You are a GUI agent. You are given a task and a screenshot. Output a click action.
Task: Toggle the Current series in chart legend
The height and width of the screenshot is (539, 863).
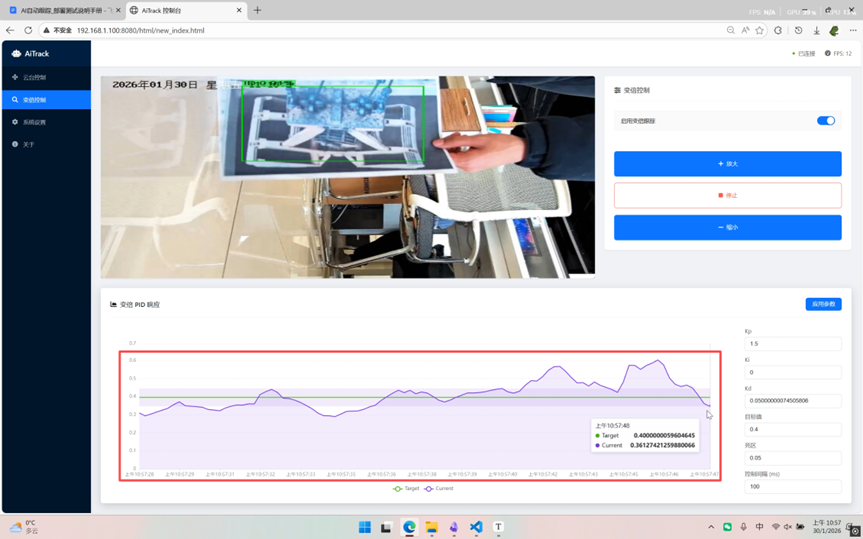(x=439, y=489)
